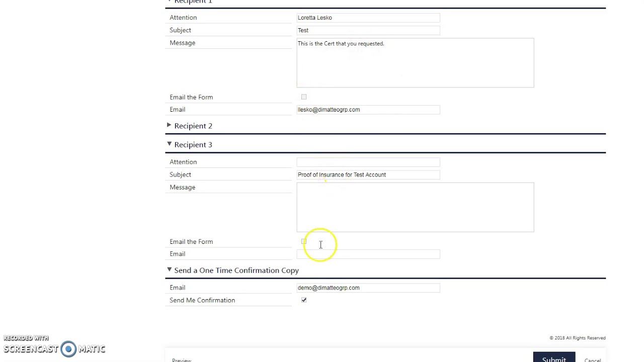Collapse the Recipient 3 section
This screenshot has height=362, width=644.
169,144
